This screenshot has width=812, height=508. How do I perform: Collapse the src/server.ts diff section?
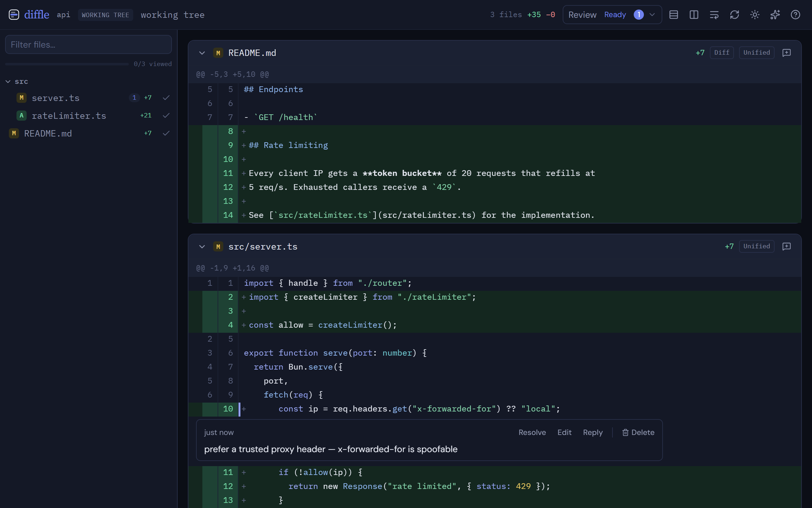click(x=202, y=247)
